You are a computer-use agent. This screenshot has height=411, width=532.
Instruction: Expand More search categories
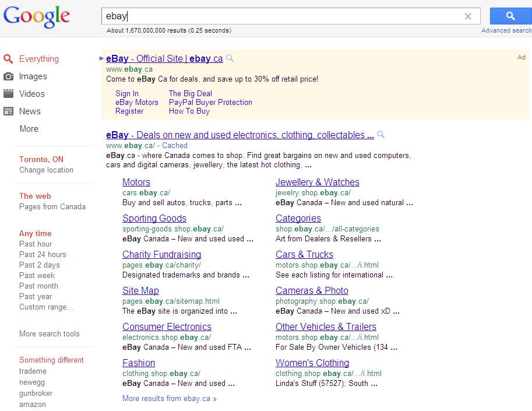tap(29, 129)
